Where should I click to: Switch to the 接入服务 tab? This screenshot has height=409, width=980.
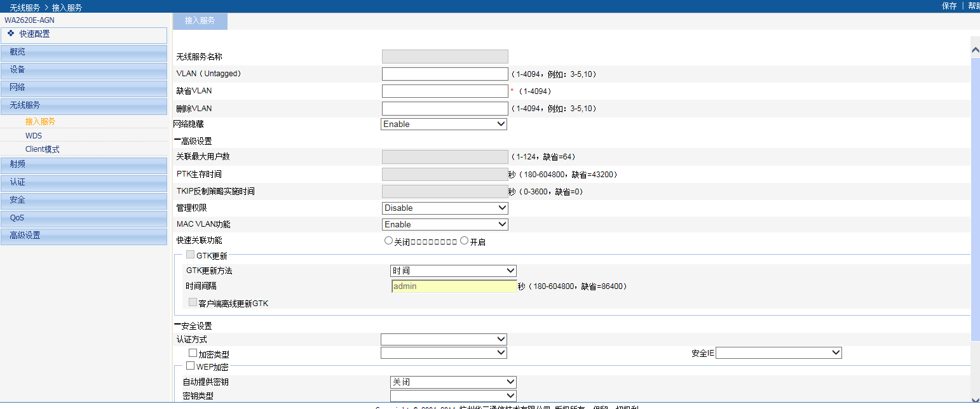(200, 21)
